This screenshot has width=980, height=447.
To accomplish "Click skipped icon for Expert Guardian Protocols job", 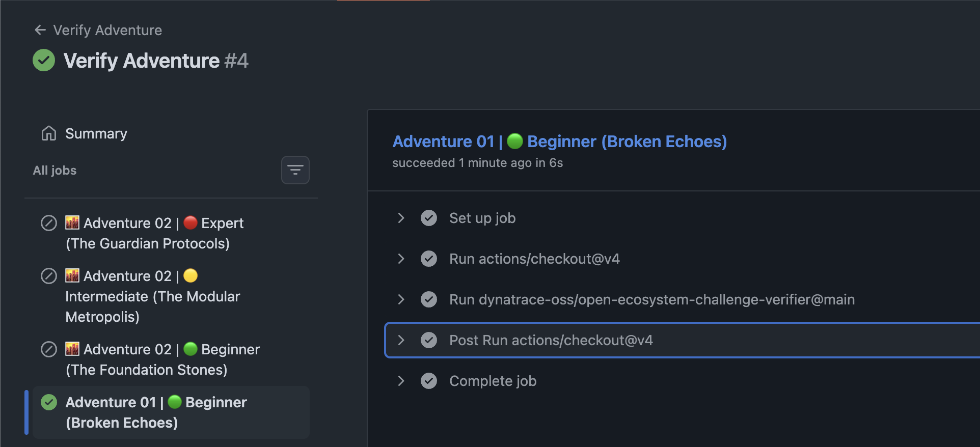I will [x=49, y=223].
